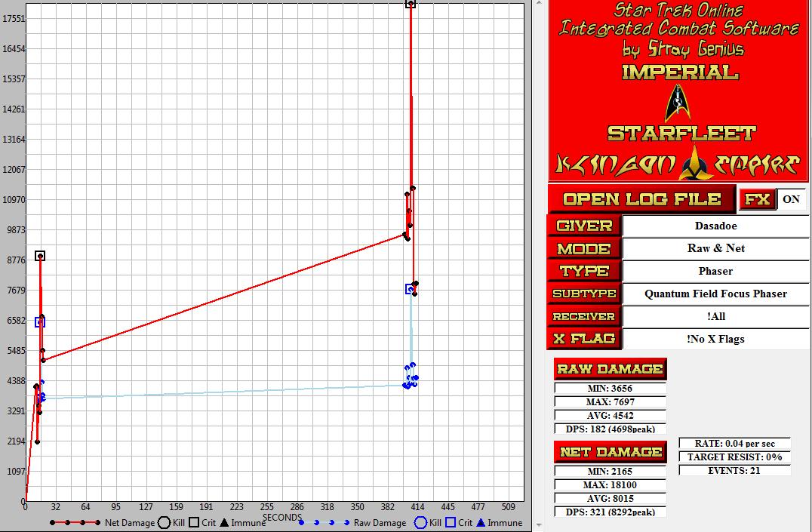
Task: Click the scrollbar down arrow
Action: pyautogui.click(x=538, y=525)
